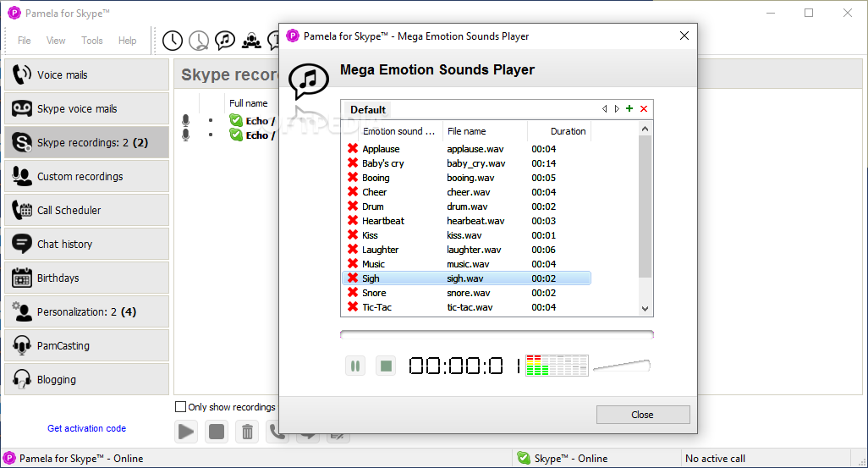Sort by Duration column header
Screen dimensions: 868x468
click(560, 131)
